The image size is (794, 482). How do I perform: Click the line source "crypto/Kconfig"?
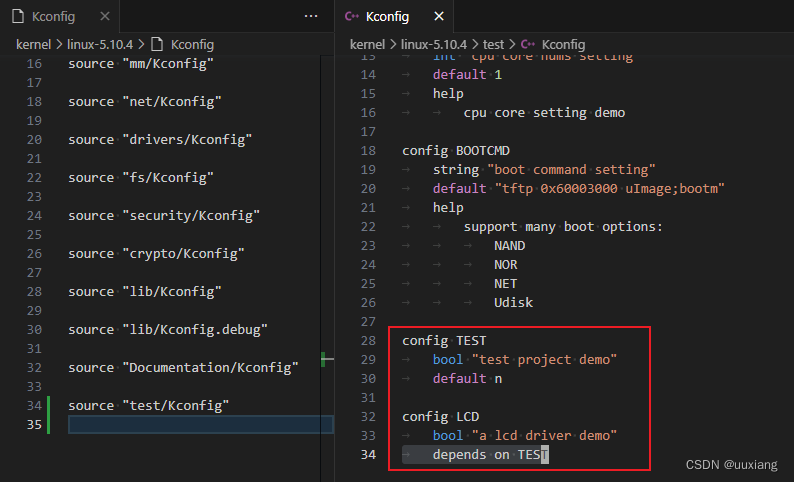tap(156, 254)
